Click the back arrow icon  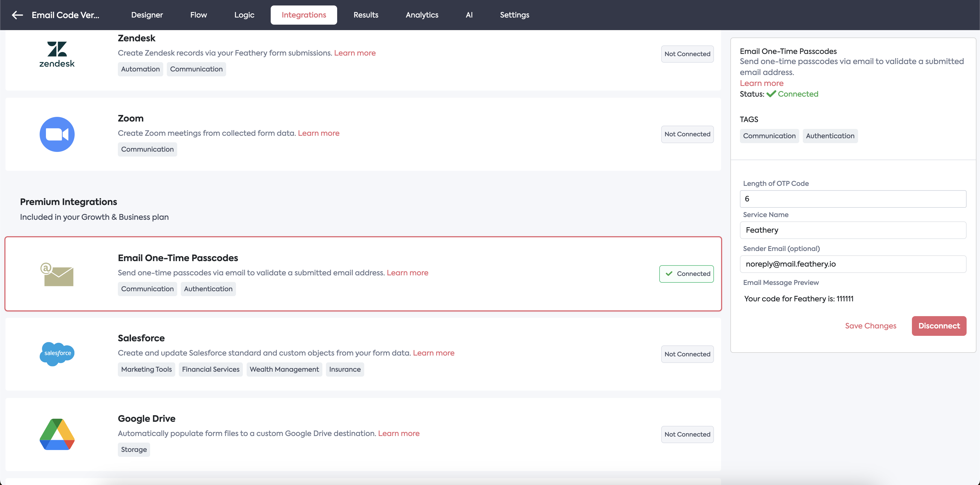pyautogui.click(x=17, y=15)
